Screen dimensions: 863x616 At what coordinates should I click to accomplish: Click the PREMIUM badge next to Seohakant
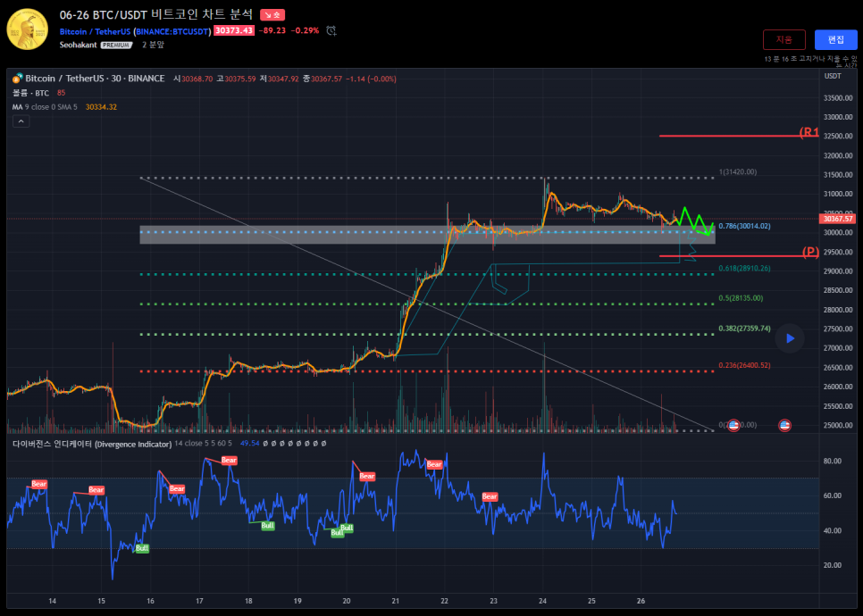[x=117, y=44]
